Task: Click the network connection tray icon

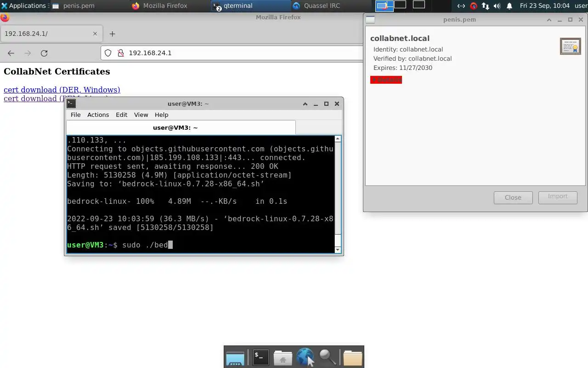Action: click(461, 6)
